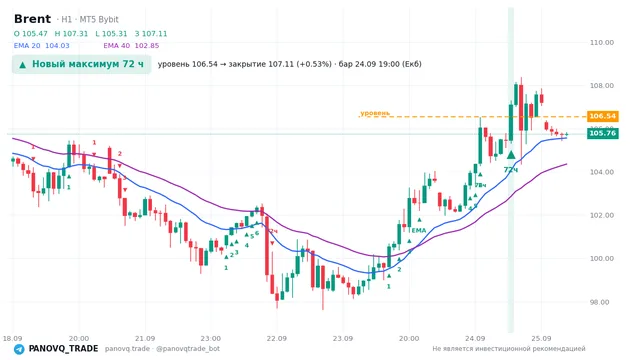Click the 18.09 date axis label
640x360 pixels.
pyautogui.click(x=12, y=338)
